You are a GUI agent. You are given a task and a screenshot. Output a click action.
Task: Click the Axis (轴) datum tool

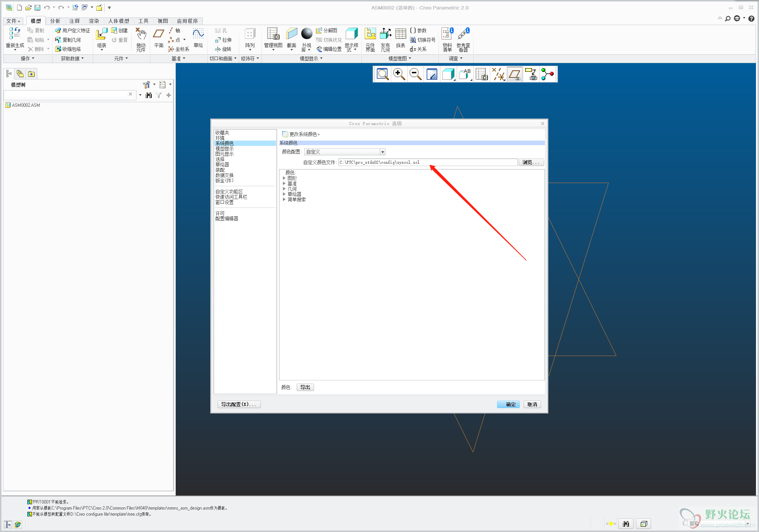click(175, 30)
